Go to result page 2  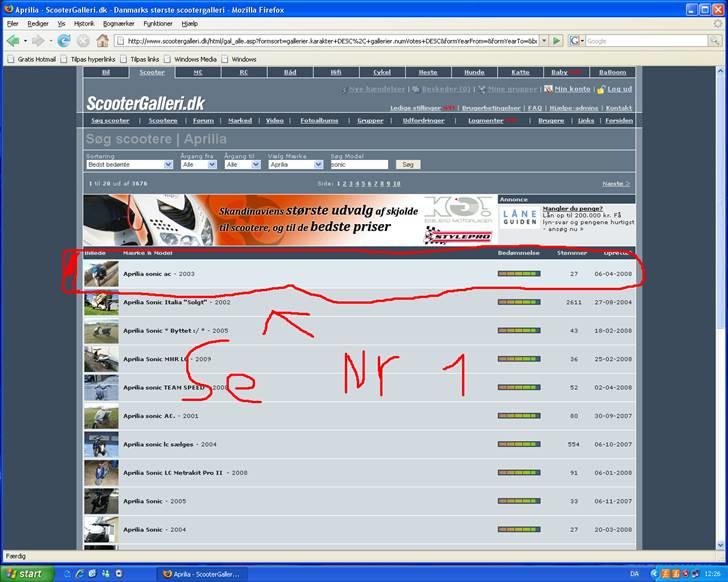[344, 184]
